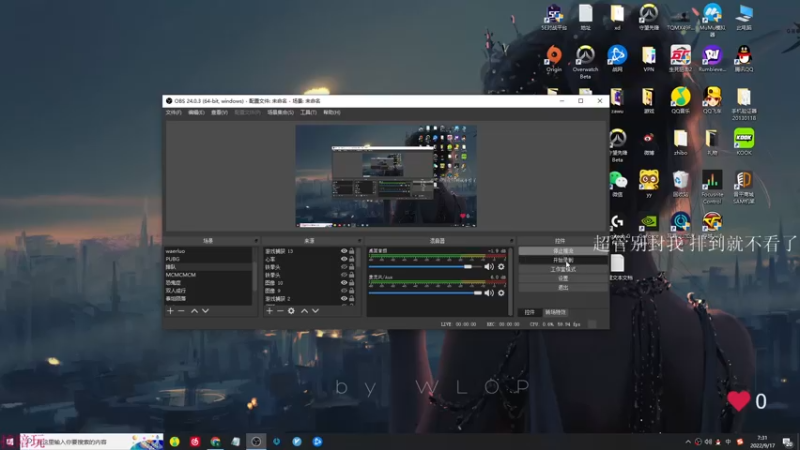This screenshot has width=800, height=450.
Task: Click the OBS preview canvas
Action: point(386,176)
